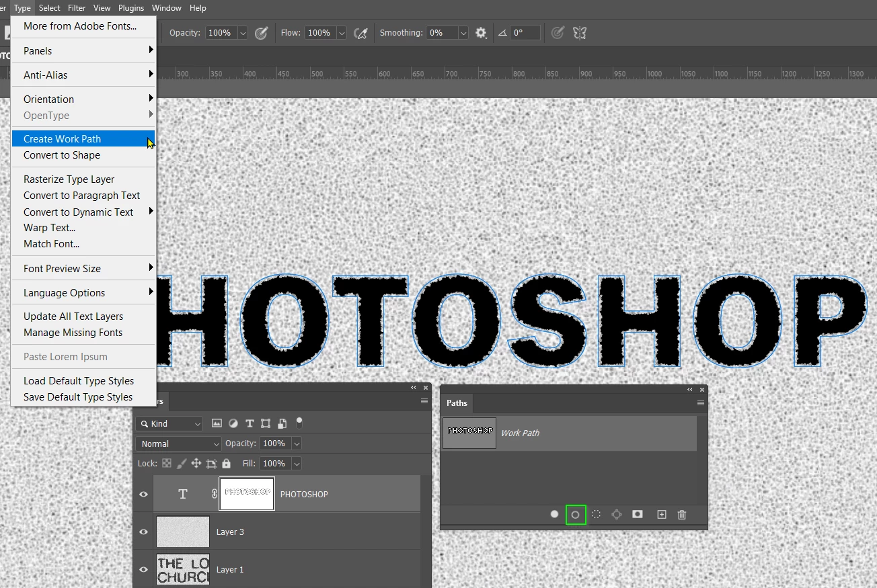Make work path from selection icon
877x588 pixels.
click(x=617, y=514)
